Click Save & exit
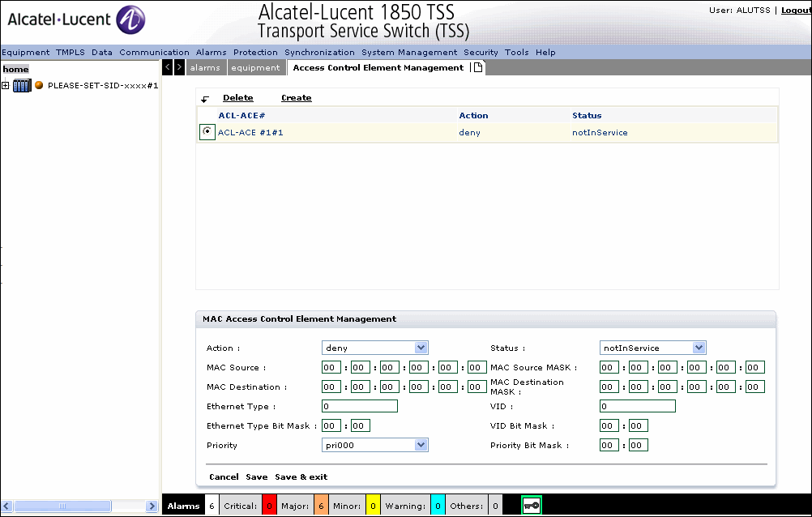Viewport: 812px width, 517px height. click(301, 477)
